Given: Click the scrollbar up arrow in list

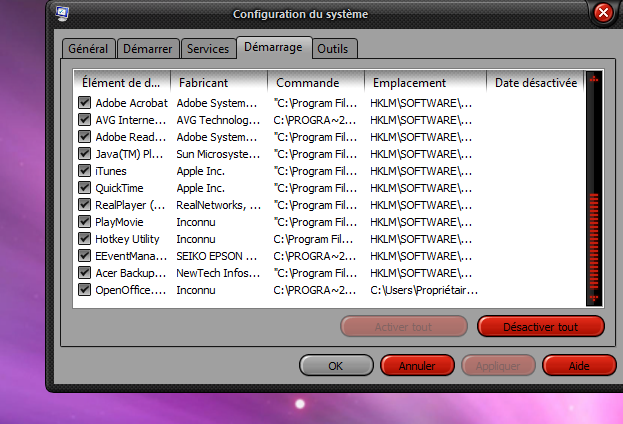Looking at the screenshot, I should (x=595, y=80).
